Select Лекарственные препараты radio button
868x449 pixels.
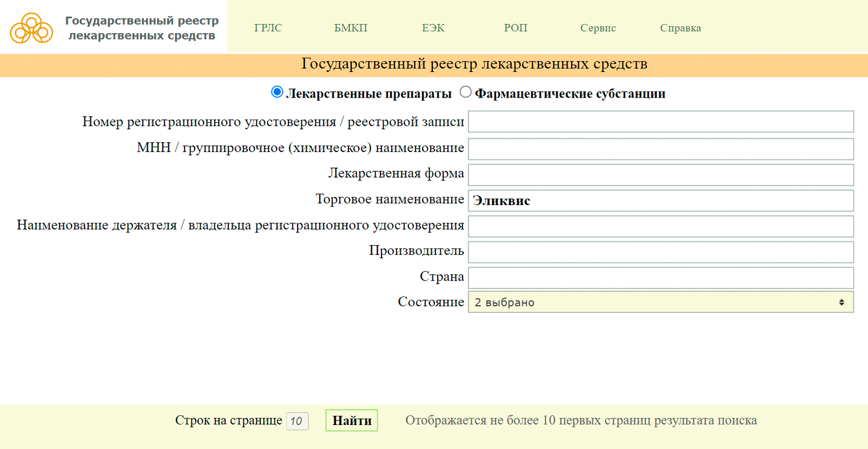(277, 92)
